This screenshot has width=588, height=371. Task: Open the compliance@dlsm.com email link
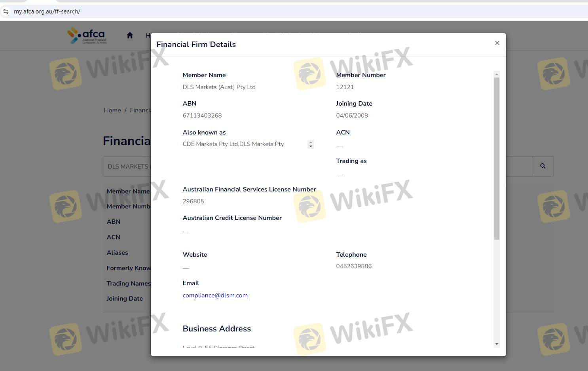(x=215, y=295)
